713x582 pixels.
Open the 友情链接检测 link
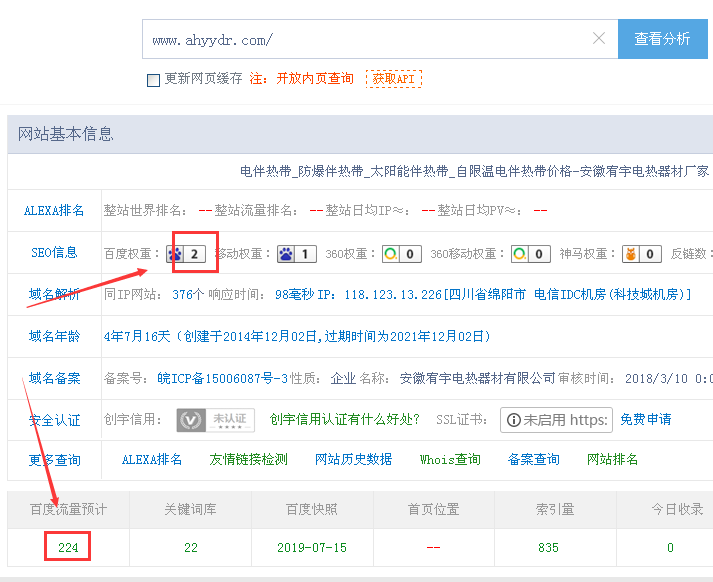tap(248, 460)
